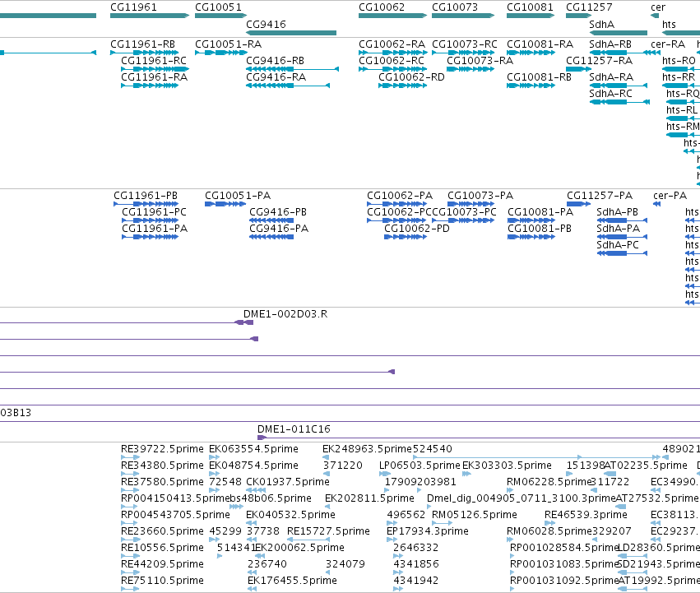This screenshot has width=700, height=593.
Task: Click the hts-RL transcript label
Action: (x=682, y=110)
